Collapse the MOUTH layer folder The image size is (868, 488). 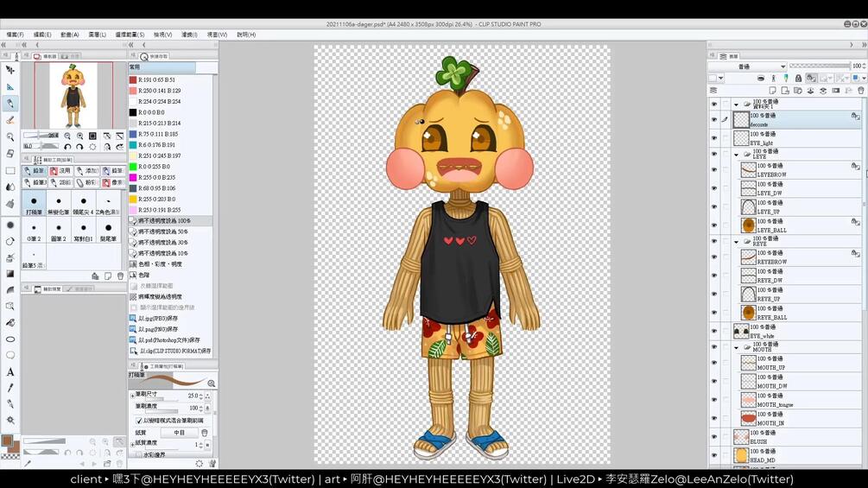pos(736,347)
